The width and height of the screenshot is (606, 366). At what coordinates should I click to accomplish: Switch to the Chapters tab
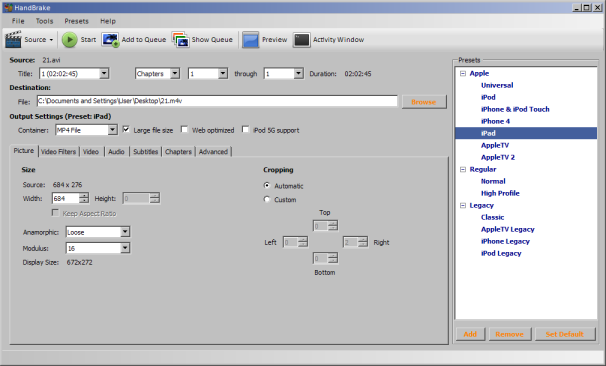(x=178, y=152)
